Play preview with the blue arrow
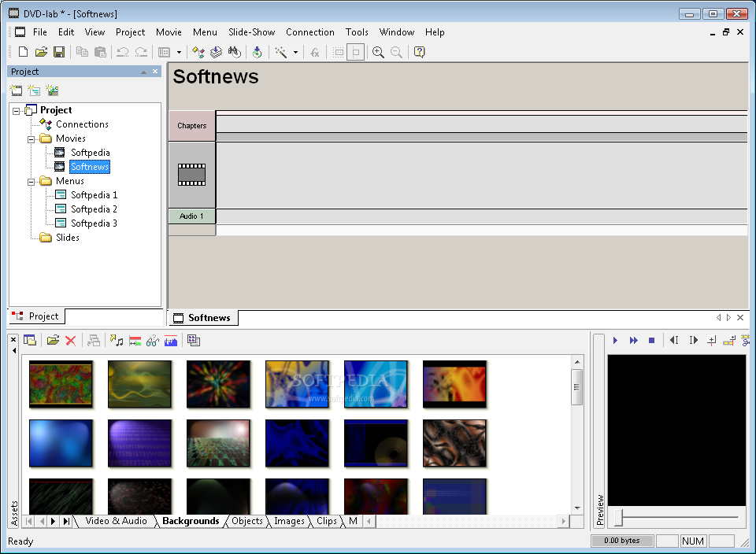The width and height of the screenshot is (756, 554). click(615, 341)
